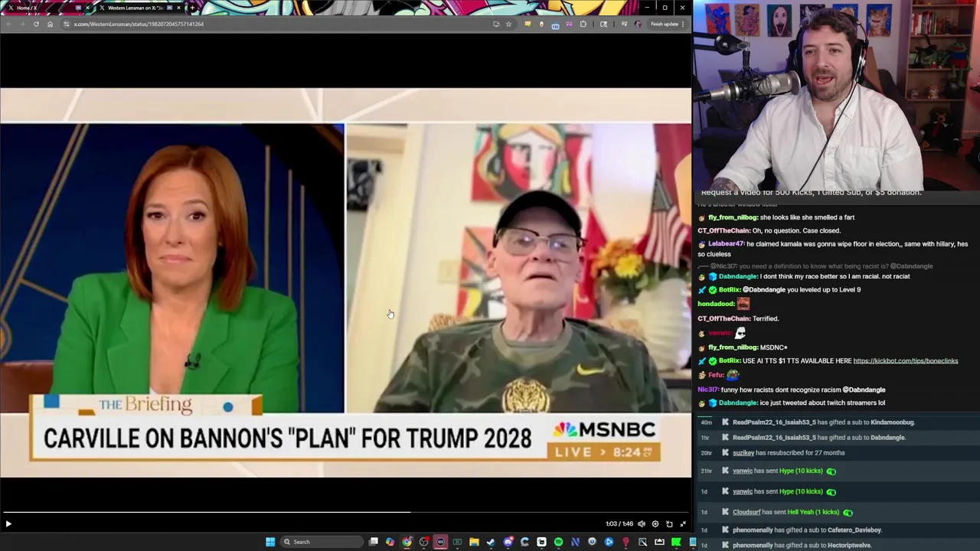The width and height of the screenshot is (980, 551).
Task: Click the streamer webcam feed
Action: (836, 95)
